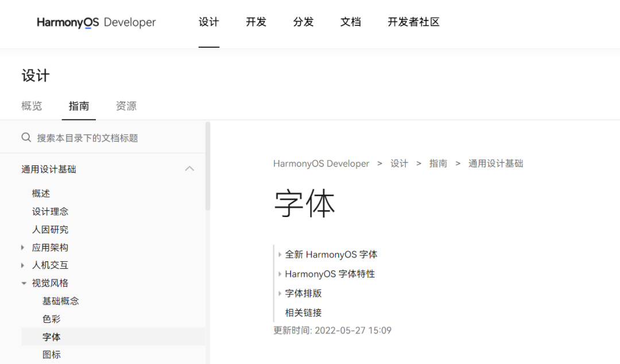Collapse the 通用设计基础 section in sidebar
The width and height of the screenshot is (620, 364).
click(189, 169)
